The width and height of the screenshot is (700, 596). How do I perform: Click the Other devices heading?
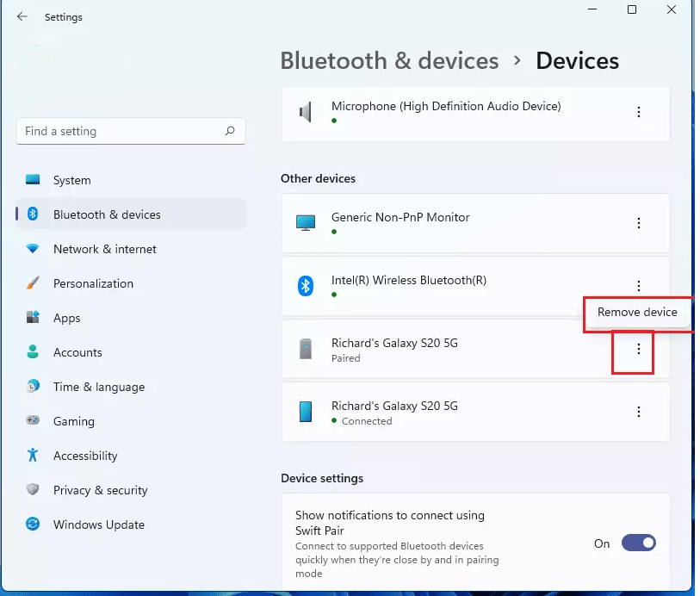pyautogui.click(x=318, y=178)
